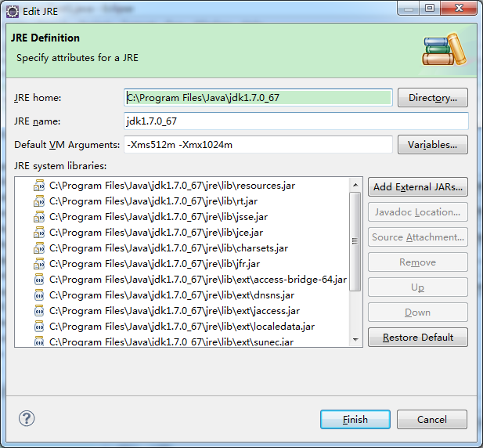Click the jar icon beside access-bridge-64.jar

pos(39,280)
